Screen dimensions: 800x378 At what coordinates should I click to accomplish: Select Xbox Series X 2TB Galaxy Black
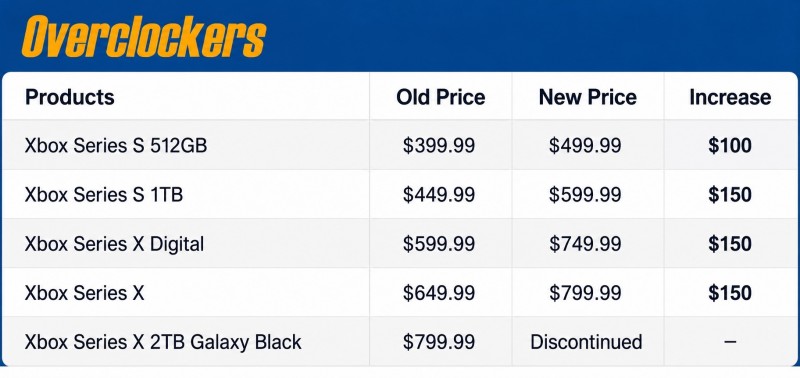click(163, 342)
